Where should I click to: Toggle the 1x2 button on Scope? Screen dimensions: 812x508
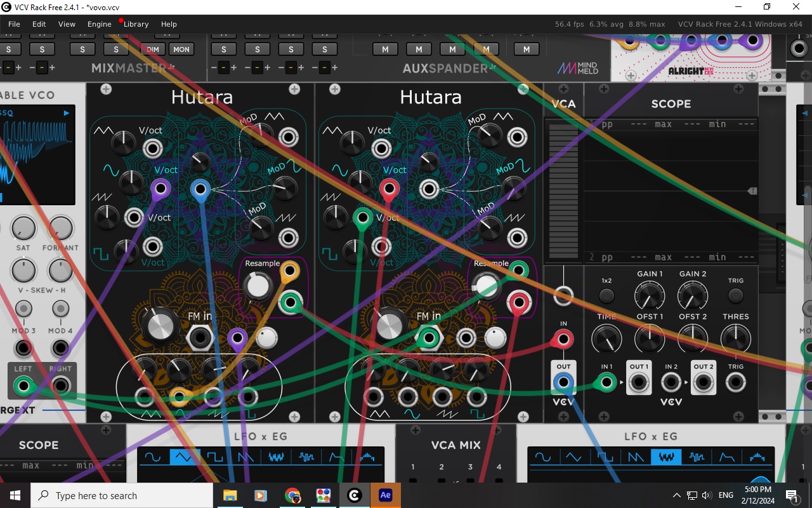click(606, 295)
